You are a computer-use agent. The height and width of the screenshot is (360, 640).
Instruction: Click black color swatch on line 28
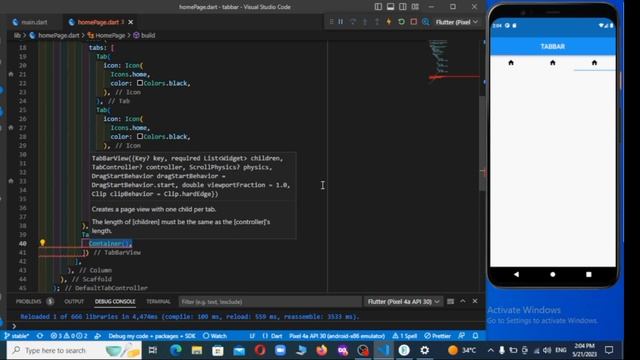(x=140, y=136)
